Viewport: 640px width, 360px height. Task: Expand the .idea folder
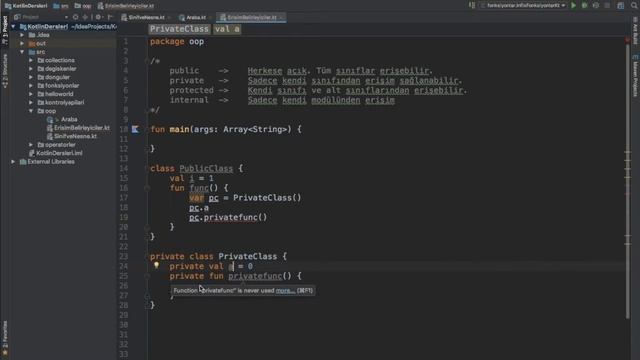pos(22,35)
